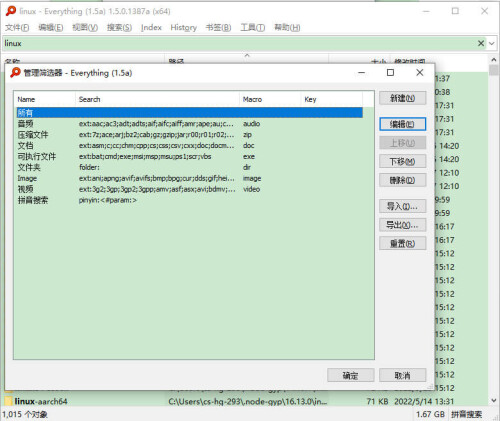
Task: Click Everything logo in filter dialog title
Action: coord(15,72)
